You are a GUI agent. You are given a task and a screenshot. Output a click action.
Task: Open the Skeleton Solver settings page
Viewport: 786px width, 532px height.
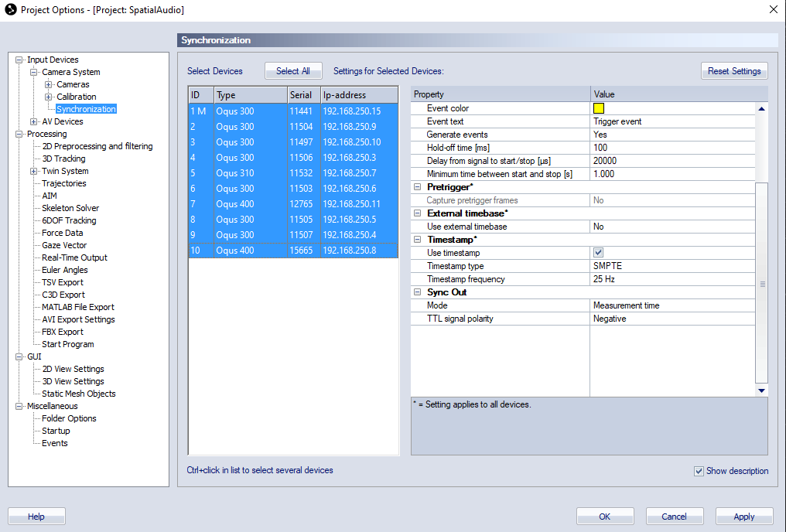tap(70, 208)
